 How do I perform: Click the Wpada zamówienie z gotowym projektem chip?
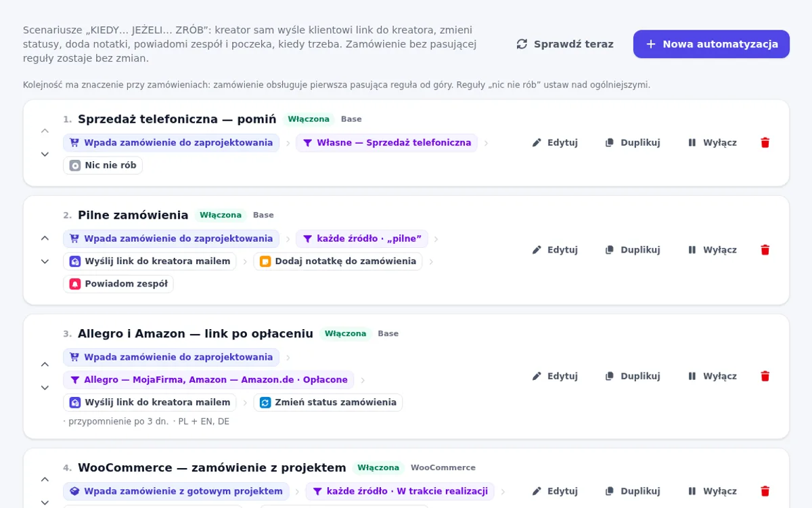[x=176, y=491]
